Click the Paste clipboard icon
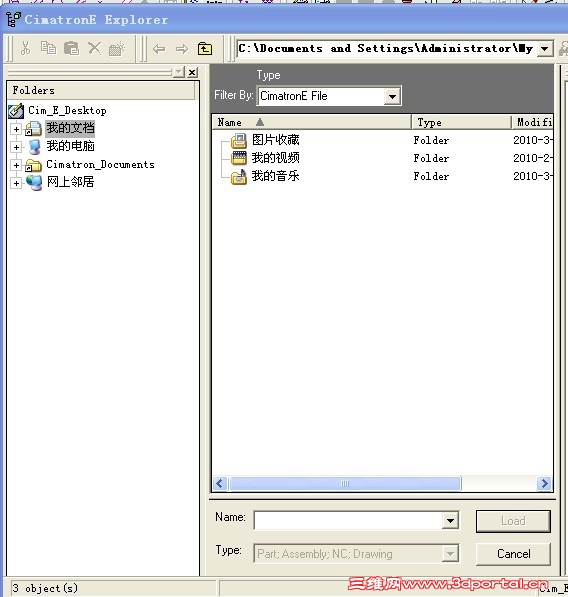Viewport: 568px width, 597px height. click(71, 48)
